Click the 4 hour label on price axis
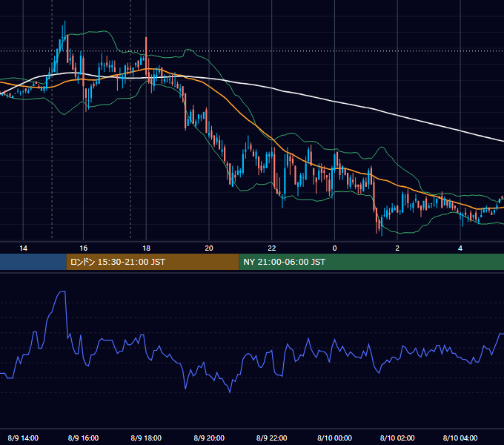 coord(460,248)
